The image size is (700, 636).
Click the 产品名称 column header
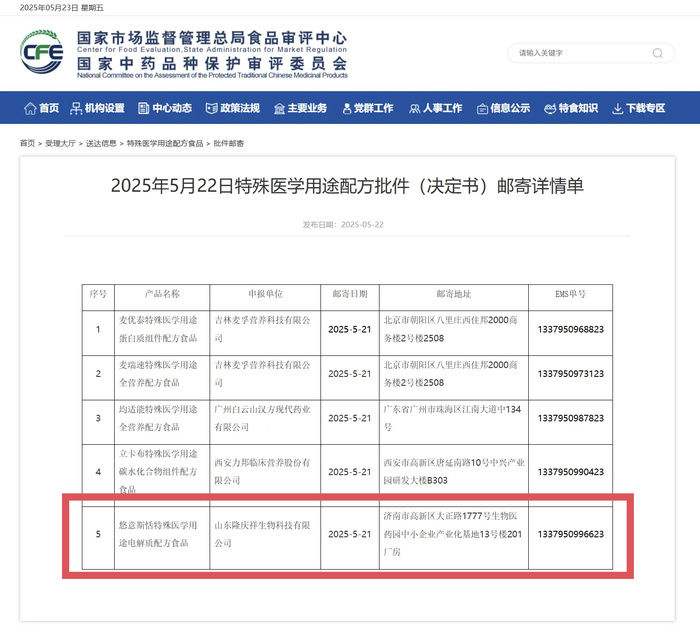pos(162,294)
